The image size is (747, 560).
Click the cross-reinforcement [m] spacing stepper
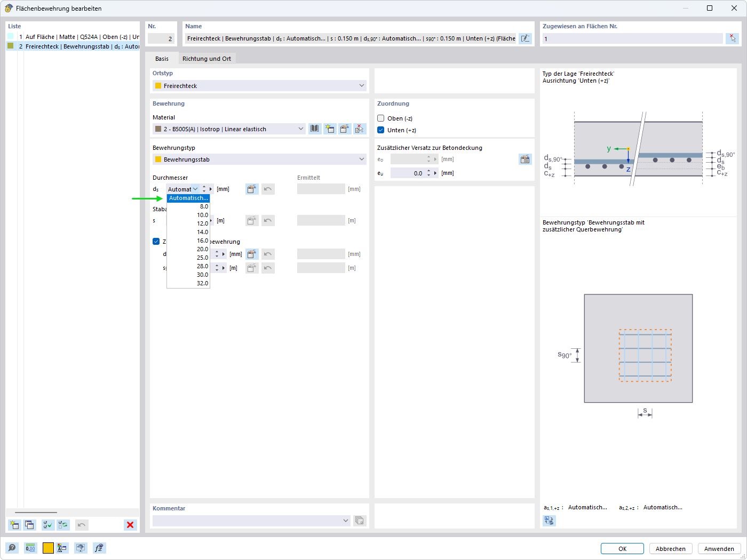[x=217, y=268]
